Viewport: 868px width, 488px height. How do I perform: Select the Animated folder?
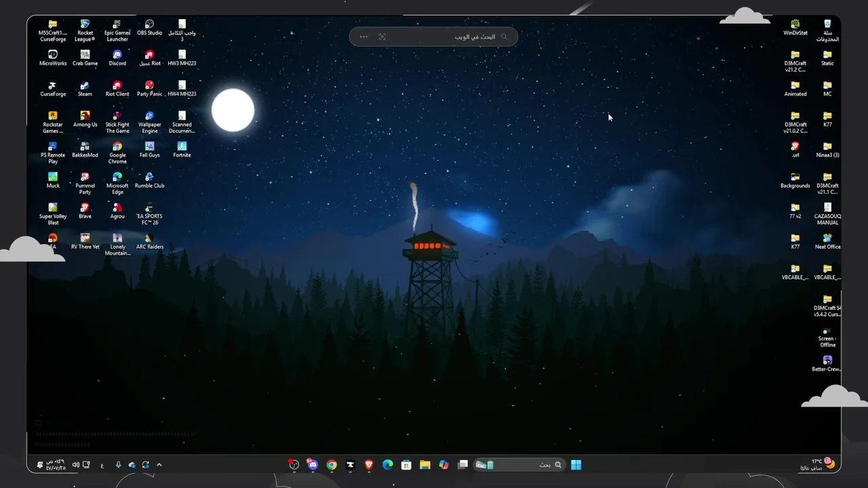point(795,89)
